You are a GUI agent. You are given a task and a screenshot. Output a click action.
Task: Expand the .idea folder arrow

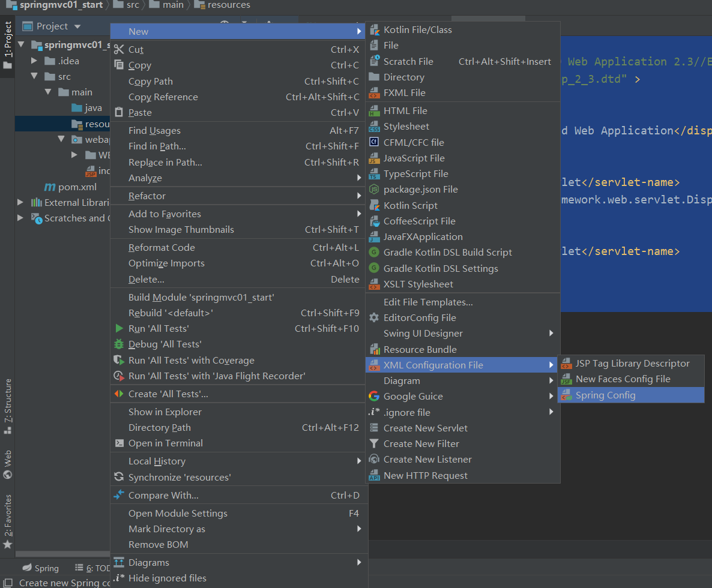(34, 61)
